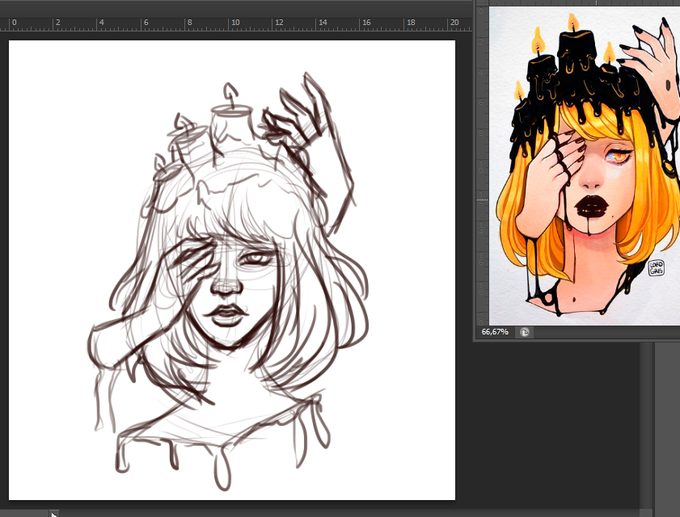Screen dimensions: 680x517
Task: Open the status bar arrow at bottom-left
Action: (x=54, y=514)
